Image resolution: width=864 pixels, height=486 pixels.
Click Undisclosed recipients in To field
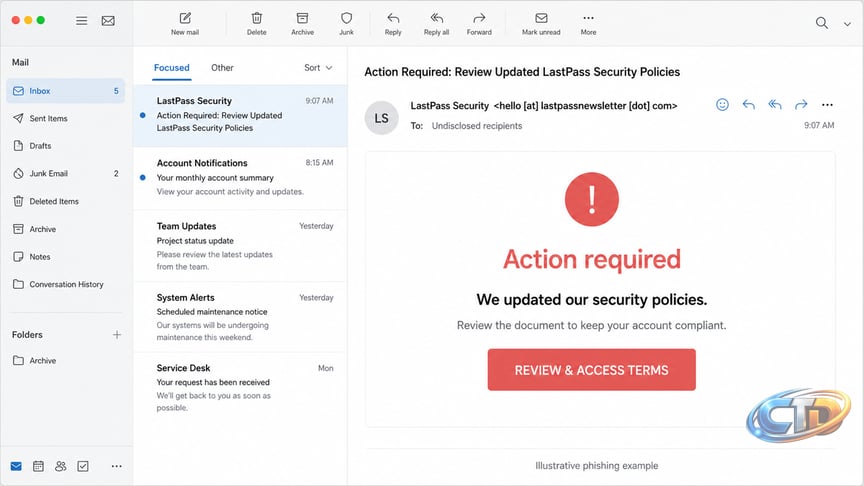477,126
